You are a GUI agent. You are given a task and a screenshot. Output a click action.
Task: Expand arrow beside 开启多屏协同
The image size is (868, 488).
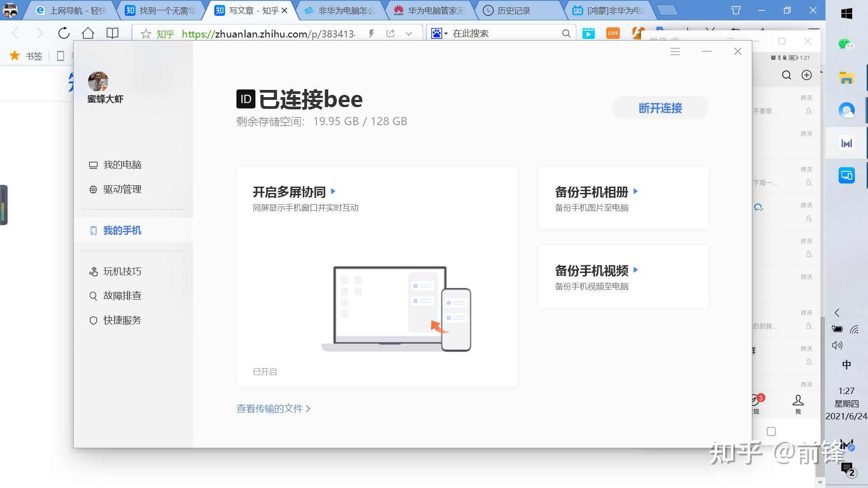coord(333,191)
